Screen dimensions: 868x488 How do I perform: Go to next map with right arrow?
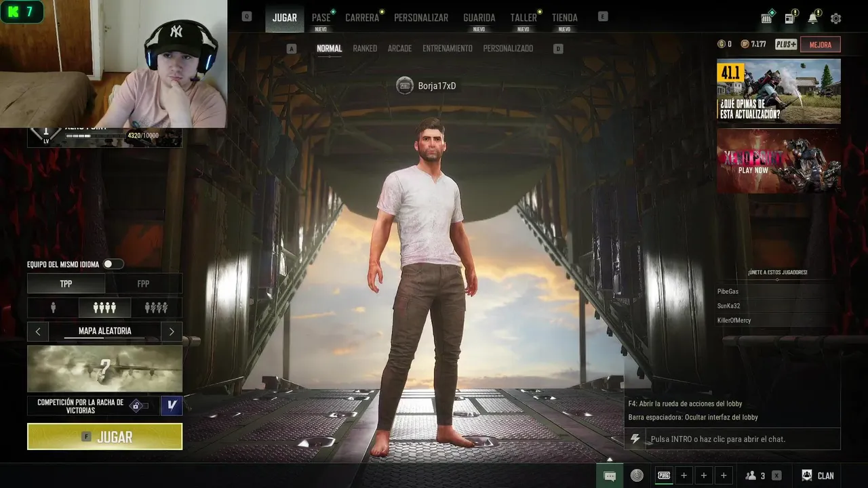(172, 331)
